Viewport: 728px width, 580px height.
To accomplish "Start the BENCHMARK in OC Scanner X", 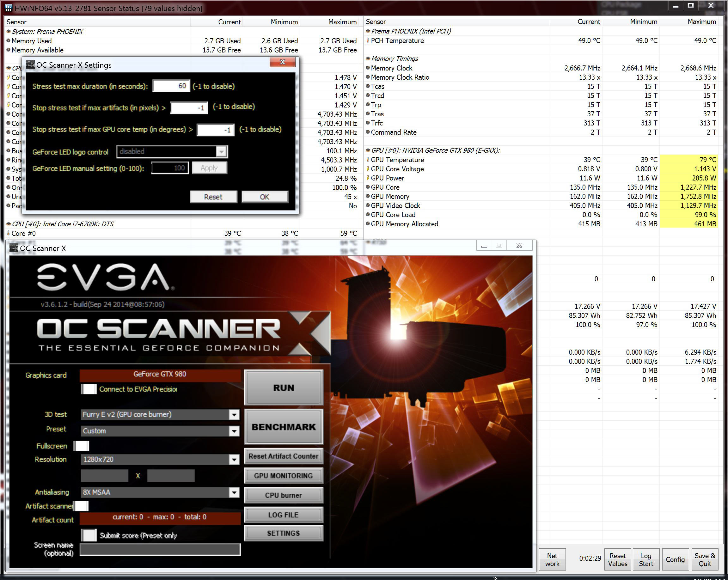I will pyautogui.click(x=284, y=427).
